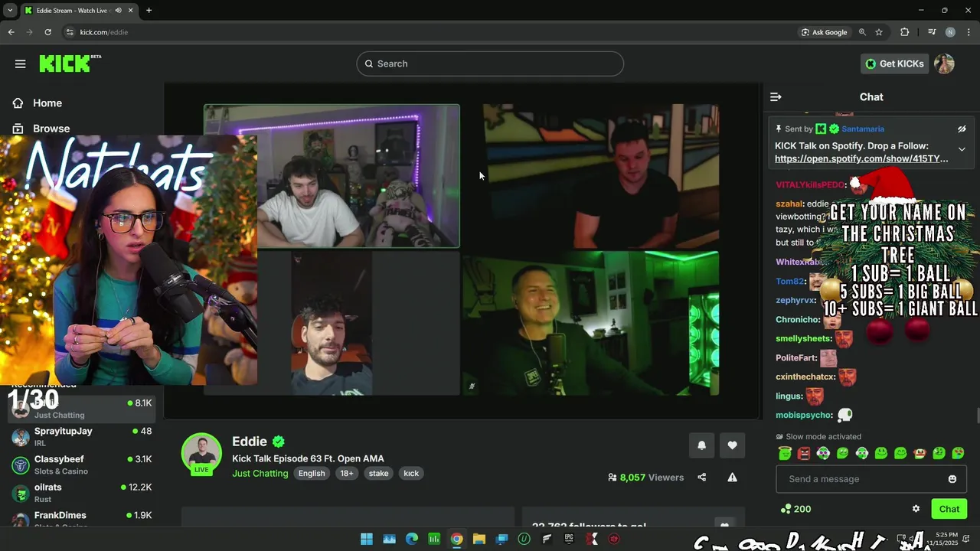Click the first emote in quick emote row
Image resolution: width=980 pixels, height=551 pixels.
[x=784, y=454]
